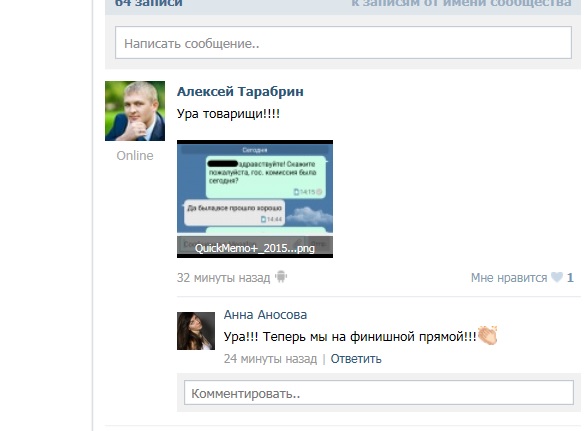Click the post text Ура товарищи
This screenshot has height=431, width=586.
click(x=228, y=114)
